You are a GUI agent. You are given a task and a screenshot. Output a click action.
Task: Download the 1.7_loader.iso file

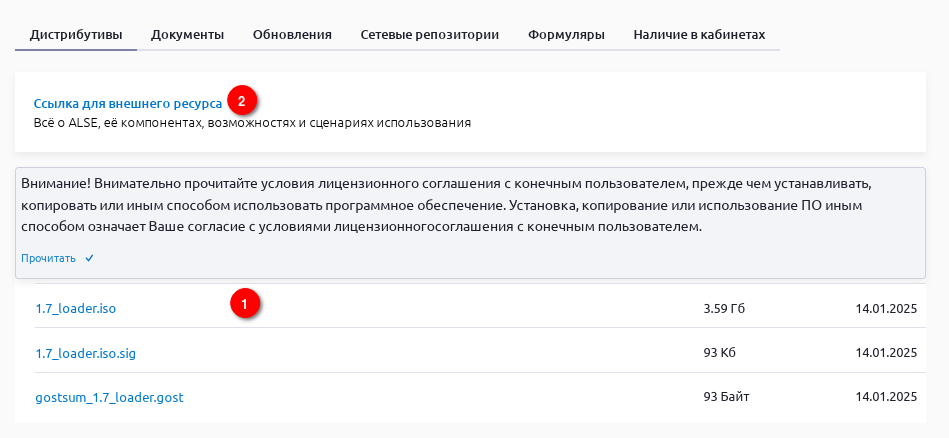pos(76,308)
